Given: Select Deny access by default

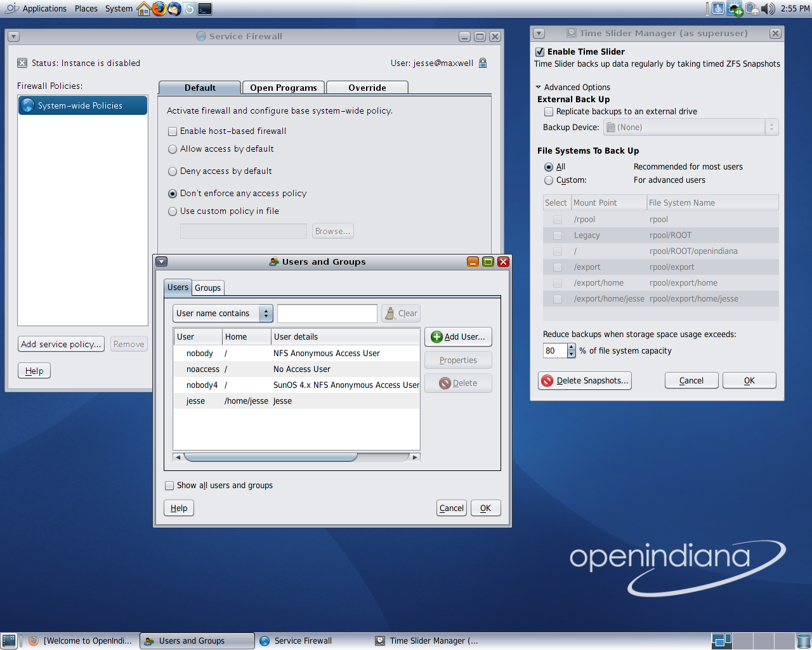Looking at the screenshot, I should pos(173,171).
